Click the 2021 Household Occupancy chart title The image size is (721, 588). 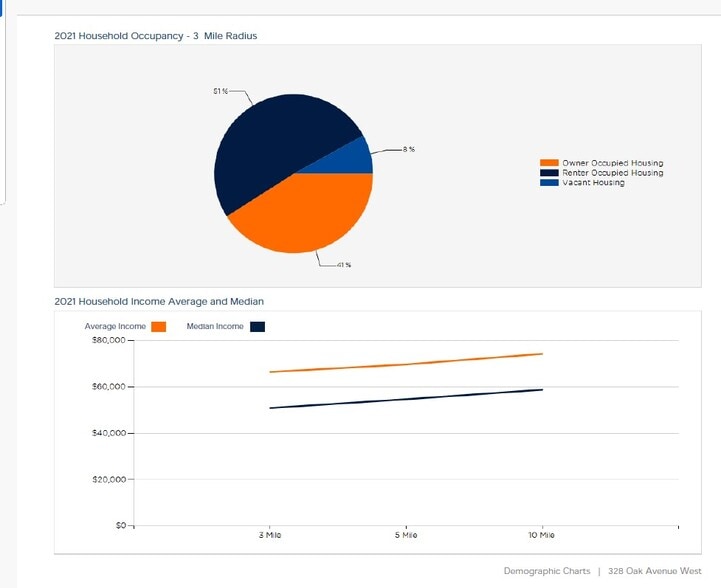(x=155, y=36)
